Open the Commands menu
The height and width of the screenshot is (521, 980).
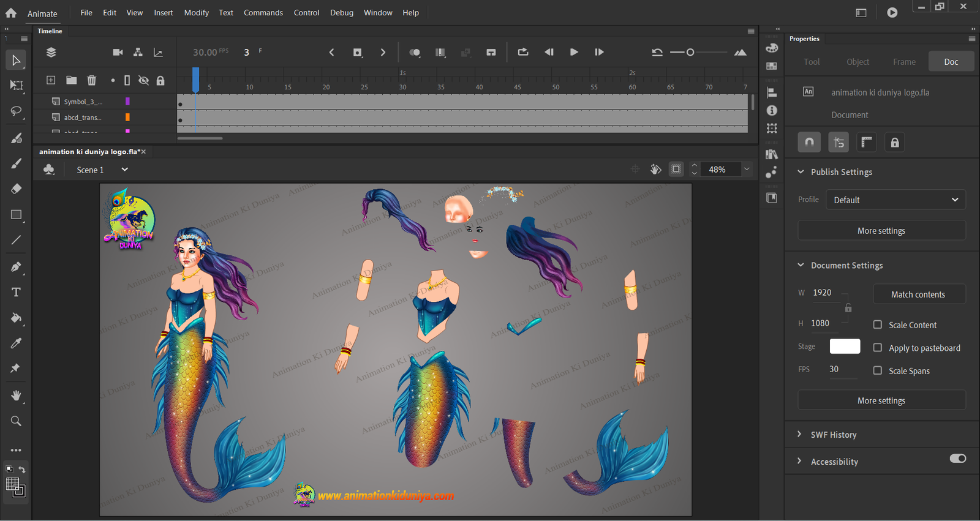[263, 12]
